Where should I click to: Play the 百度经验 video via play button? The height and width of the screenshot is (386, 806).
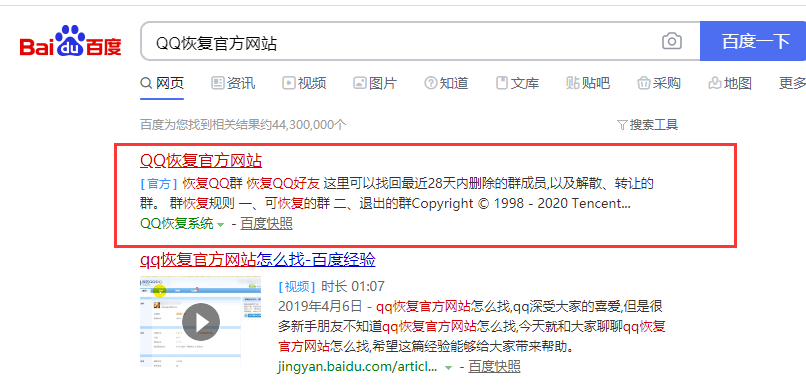(x=201, y=322)
